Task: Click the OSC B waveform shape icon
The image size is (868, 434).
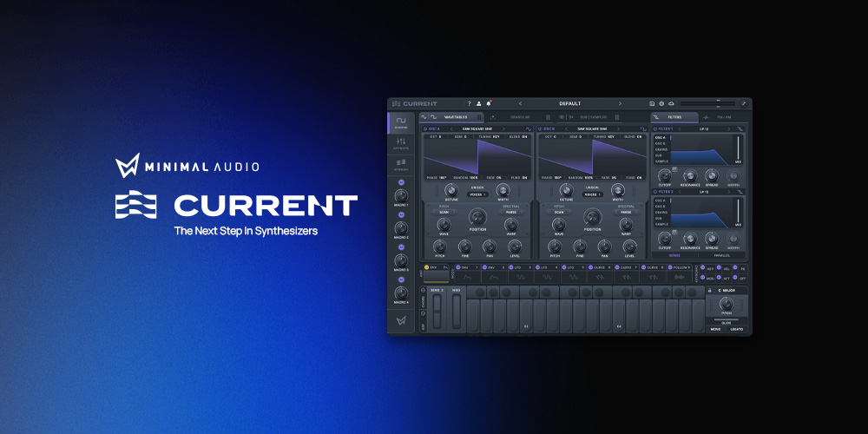Action: [x=642, y=129]
